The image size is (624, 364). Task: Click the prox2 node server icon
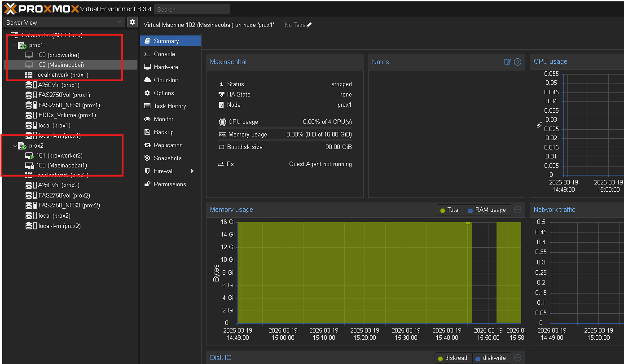pos(22,146)
